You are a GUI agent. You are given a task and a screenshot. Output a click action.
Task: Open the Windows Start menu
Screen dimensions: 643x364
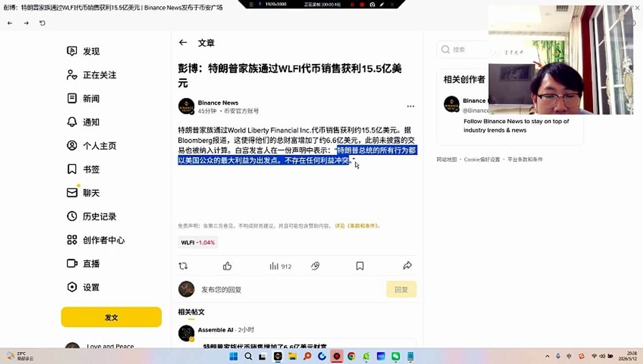coord(234,356)
